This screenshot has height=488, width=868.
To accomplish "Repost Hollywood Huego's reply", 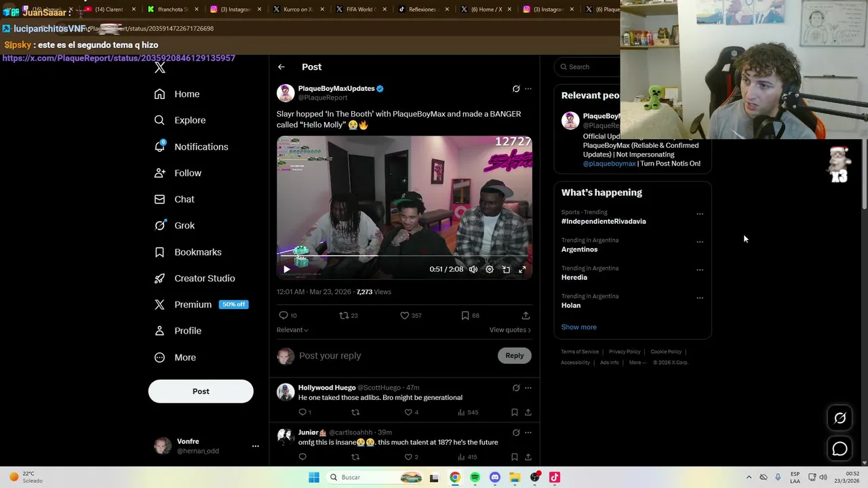I will coord(355,412).
